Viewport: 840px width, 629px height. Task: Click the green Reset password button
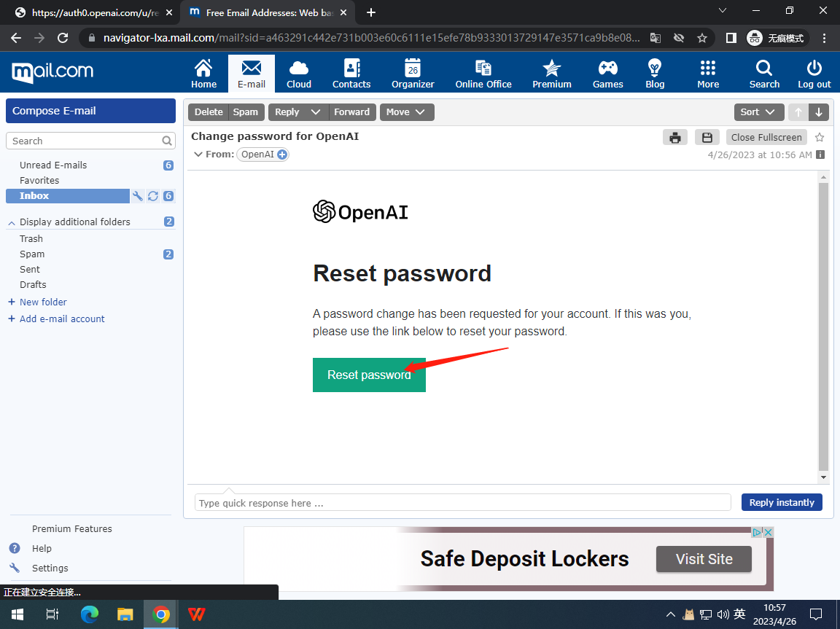[x=369, y=375]
